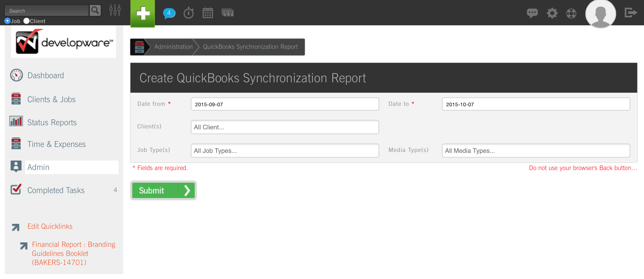
Task: Click the developware logo
Action: (64, 42)
